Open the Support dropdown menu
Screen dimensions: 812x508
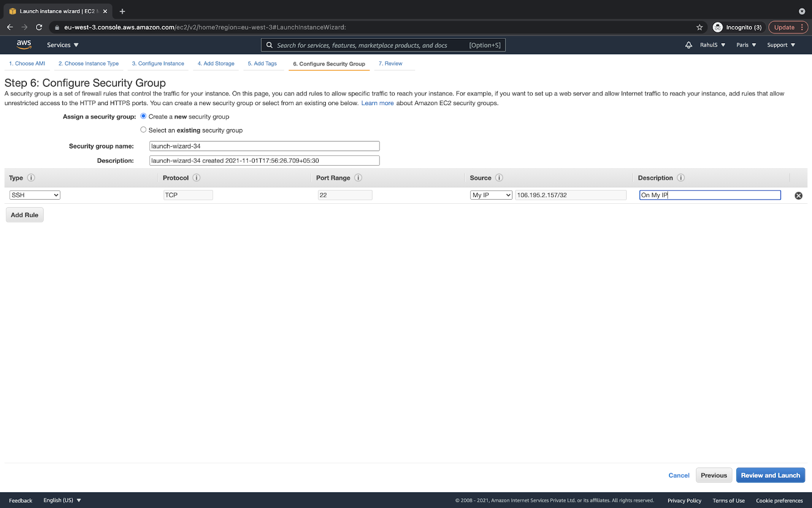pyautogui.click(x=781, y=45)
